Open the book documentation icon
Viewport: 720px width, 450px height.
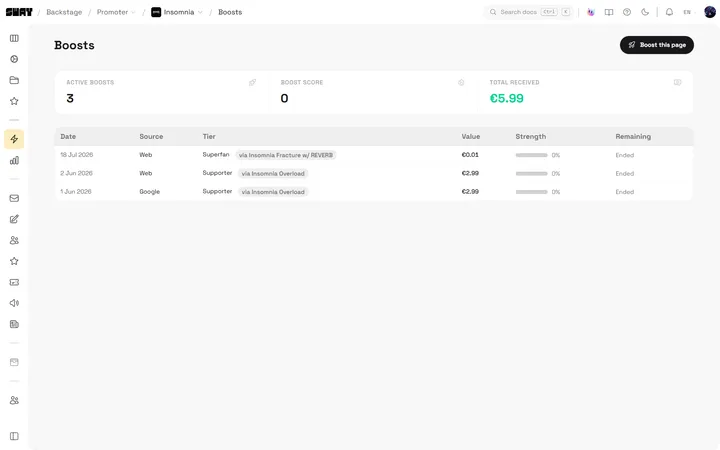coord(609,12)
